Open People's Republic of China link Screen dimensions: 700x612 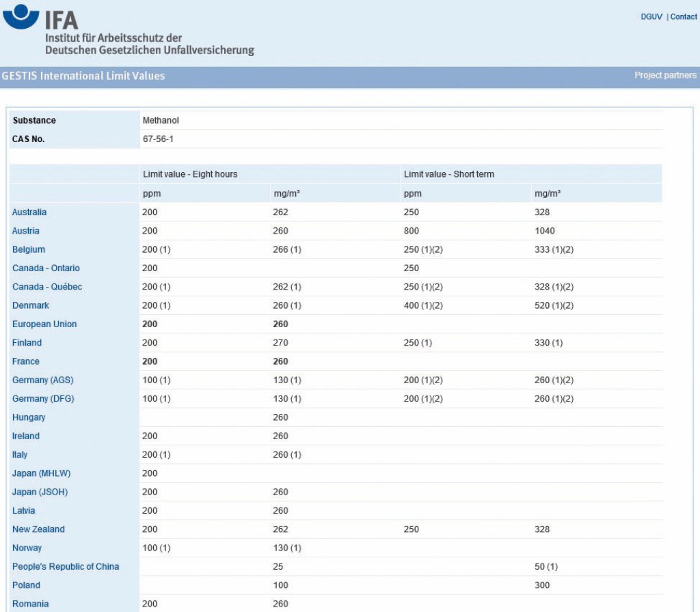[x=66, y=567]
